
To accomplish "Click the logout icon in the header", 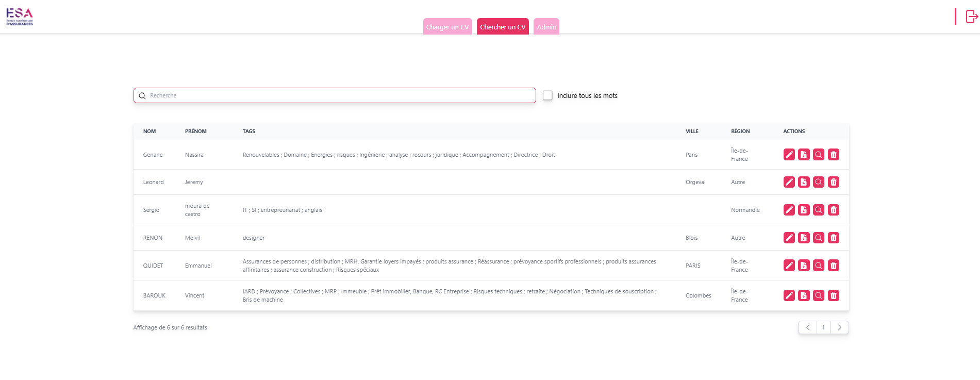I will pos(971,16).
